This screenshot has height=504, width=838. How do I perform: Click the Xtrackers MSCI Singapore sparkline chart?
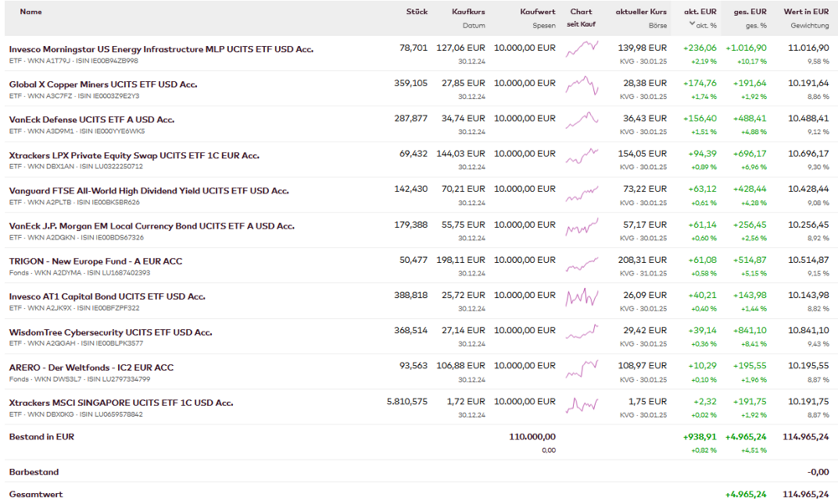click(582, 403)
